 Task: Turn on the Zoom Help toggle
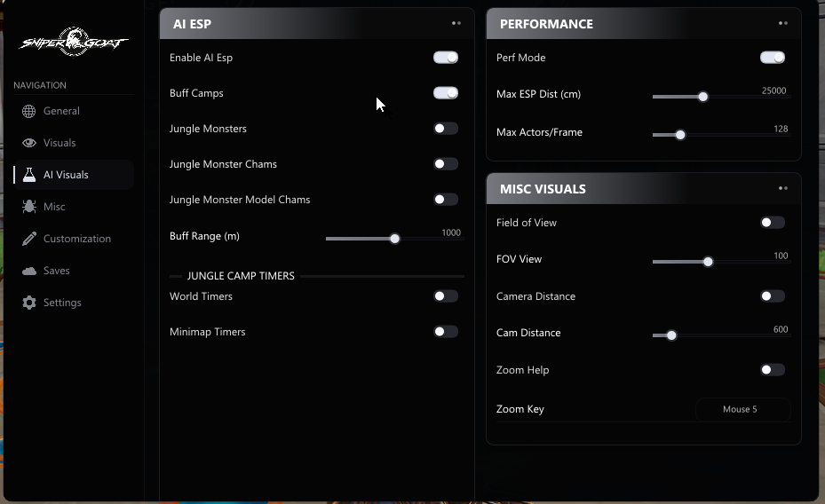(773, 370)
